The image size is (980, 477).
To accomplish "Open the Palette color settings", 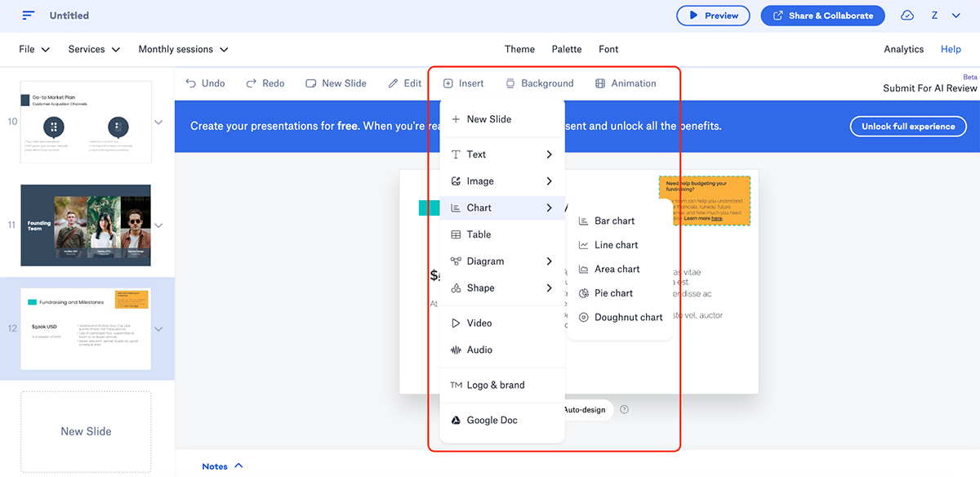I will tap(567, 49).
